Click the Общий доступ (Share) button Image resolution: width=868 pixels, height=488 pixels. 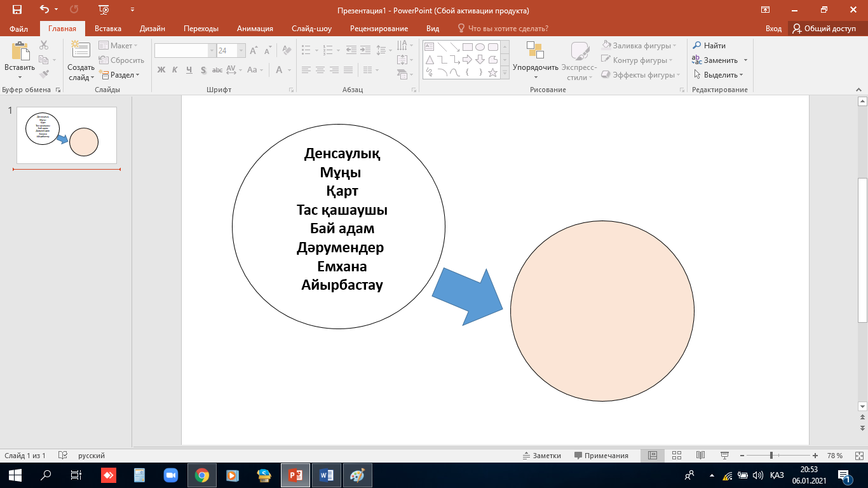pyautogui.click(x=824, y=29)
